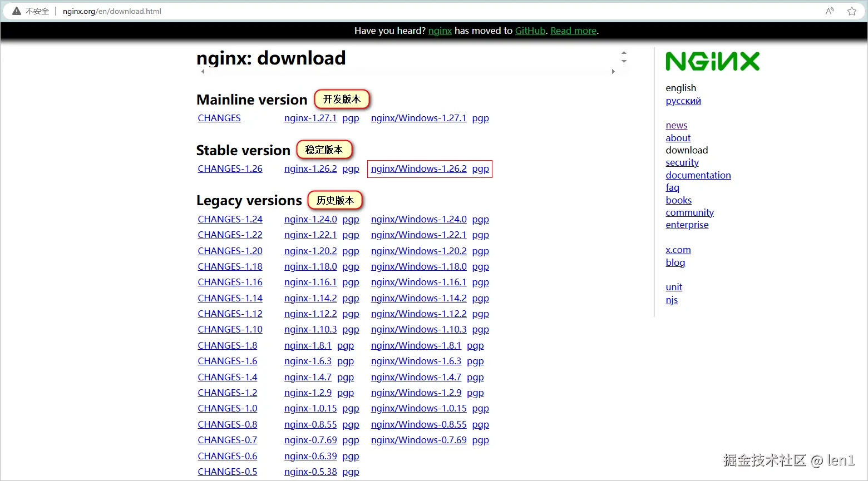Open the faq page
This screenshot has width=868, height=481.
tap(673, 188)
